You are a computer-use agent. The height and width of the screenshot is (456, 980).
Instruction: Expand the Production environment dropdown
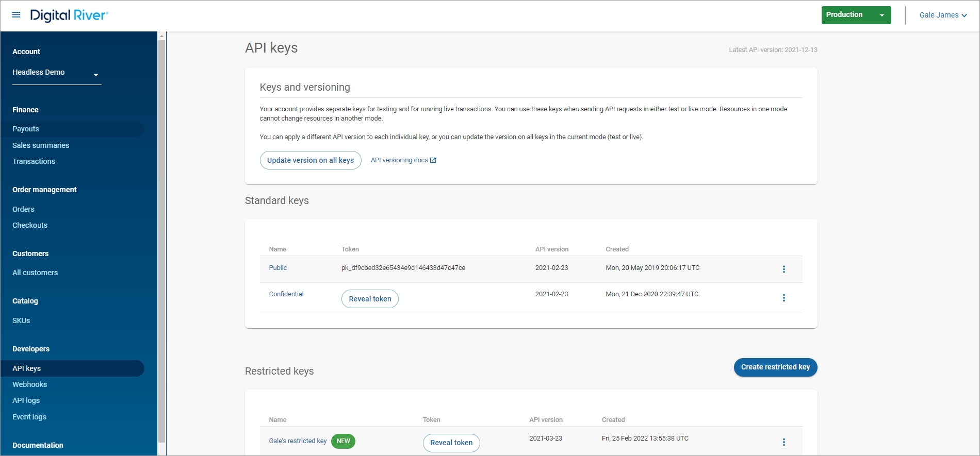881,15
